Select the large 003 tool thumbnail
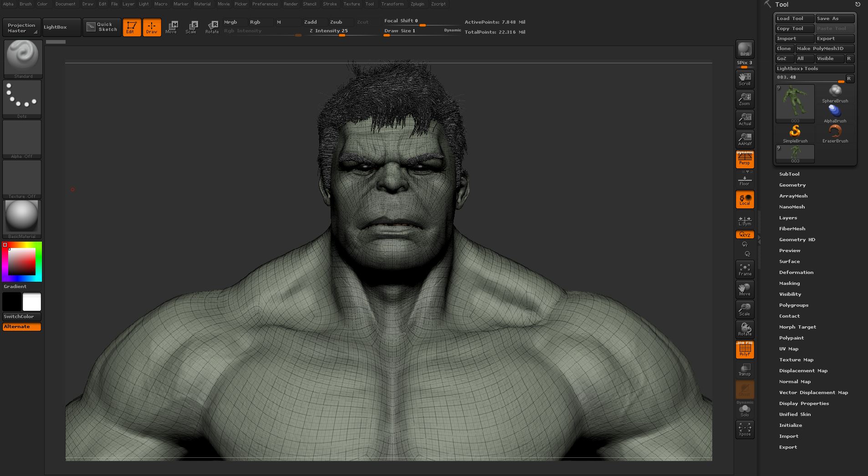This screenshot has width=868, height=476. [795, 104]
